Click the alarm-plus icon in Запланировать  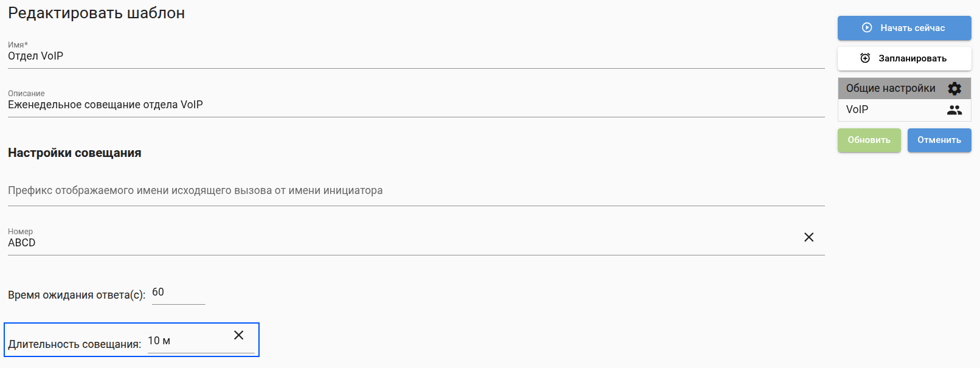(x=865, y=58)
